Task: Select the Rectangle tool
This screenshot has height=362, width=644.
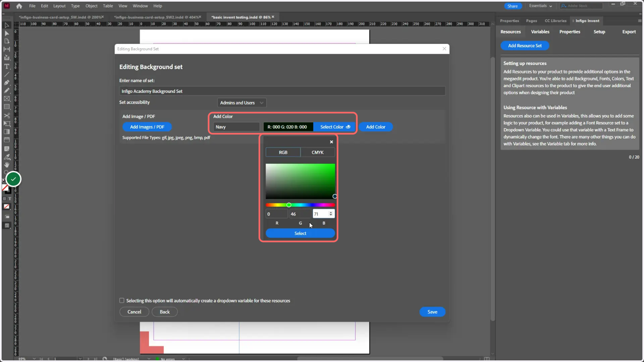Action: [7, 107]
